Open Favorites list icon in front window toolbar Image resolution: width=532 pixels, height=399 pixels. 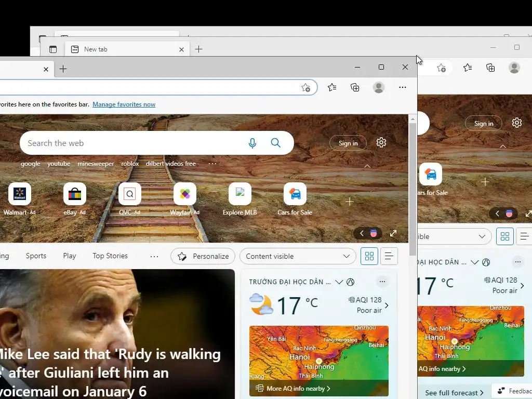(x=332, y=87)
